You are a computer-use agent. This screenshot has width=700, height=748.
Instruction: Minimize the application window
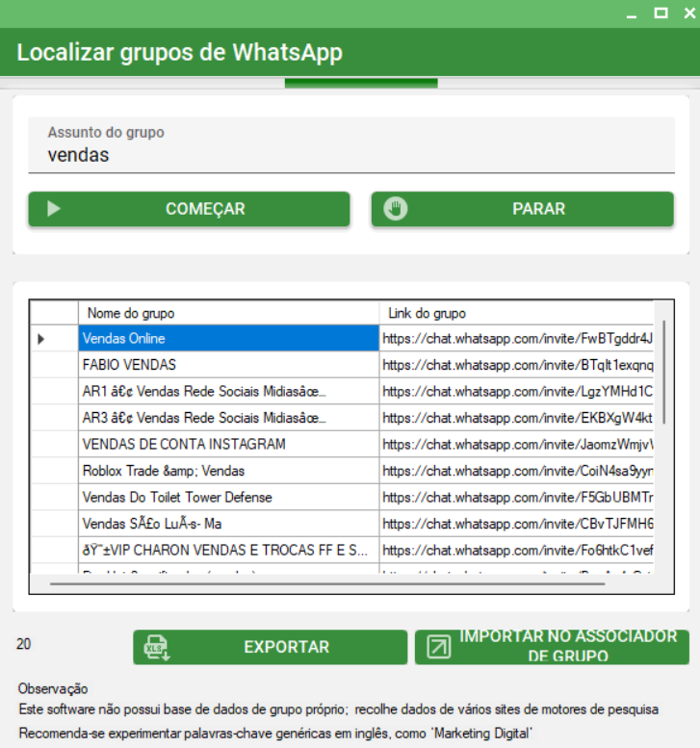coord(632,13)
